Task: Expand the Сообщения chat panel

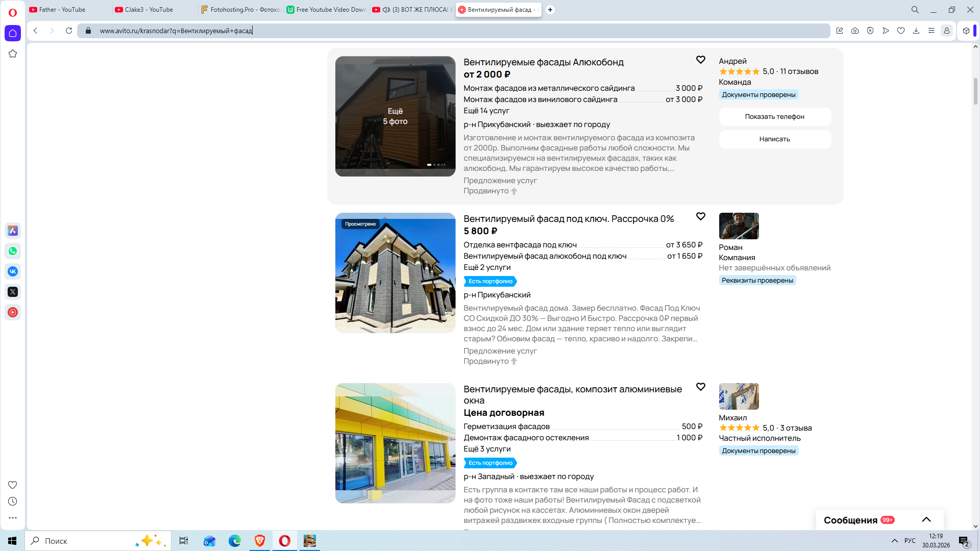Action: 926,520
